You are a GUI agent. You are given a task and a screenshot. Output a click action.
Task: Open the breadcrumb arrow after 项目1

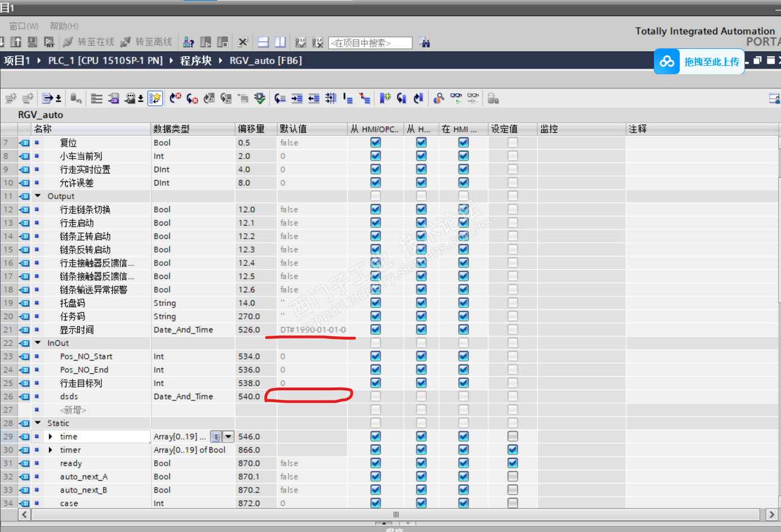click(39, 60)
